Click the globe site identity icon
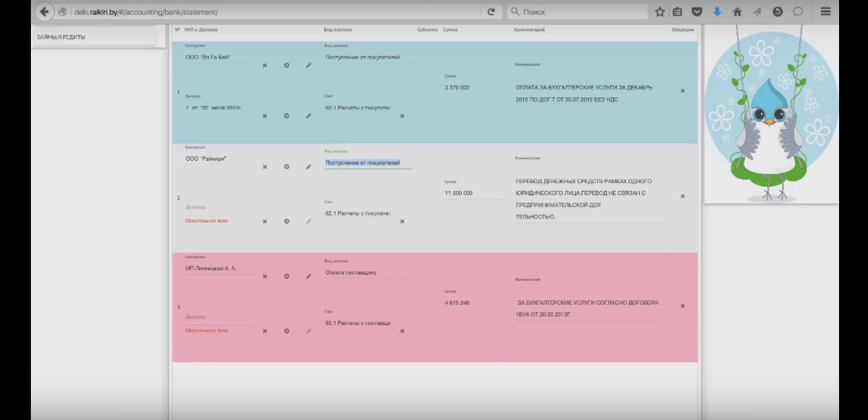This screenshot has height=420, width=868. coord(62,12)
